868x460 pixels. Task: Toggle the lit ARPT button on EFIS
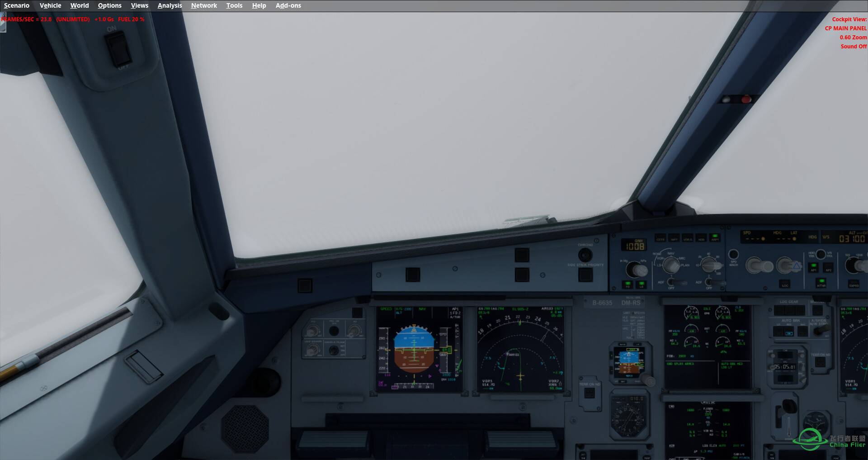click(715, 238)
